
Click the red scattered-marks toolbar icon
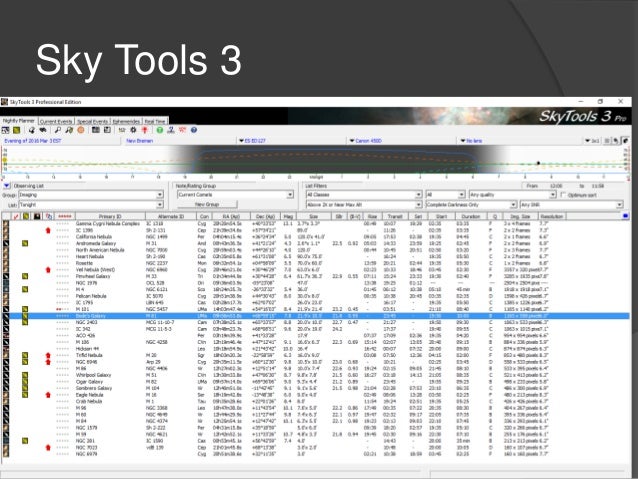[x=182, y=130]
